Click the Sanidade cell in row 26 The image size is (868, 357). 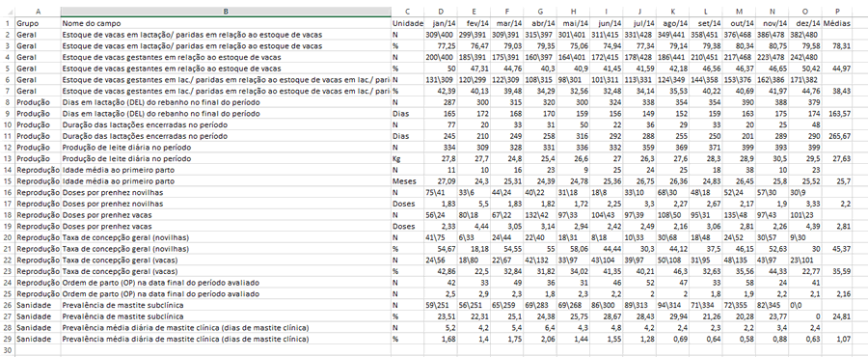coord(38,305)
